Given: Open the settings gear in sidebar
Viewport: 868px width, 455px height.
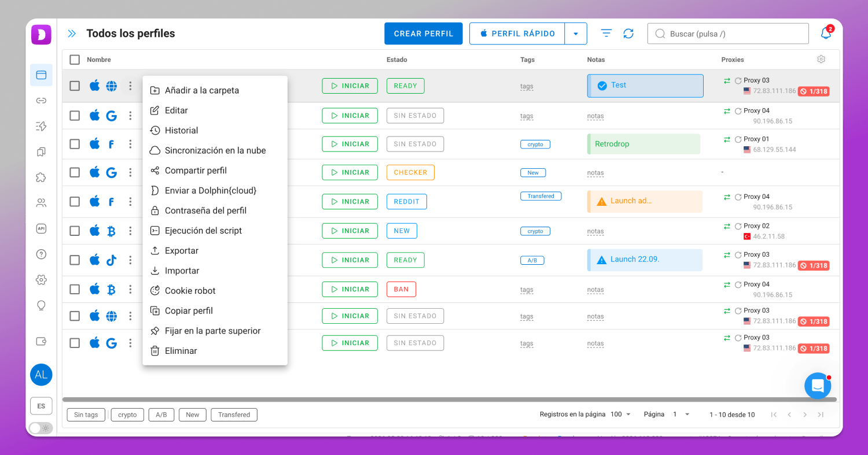Looking at the screenshot, I should point(41,280).
